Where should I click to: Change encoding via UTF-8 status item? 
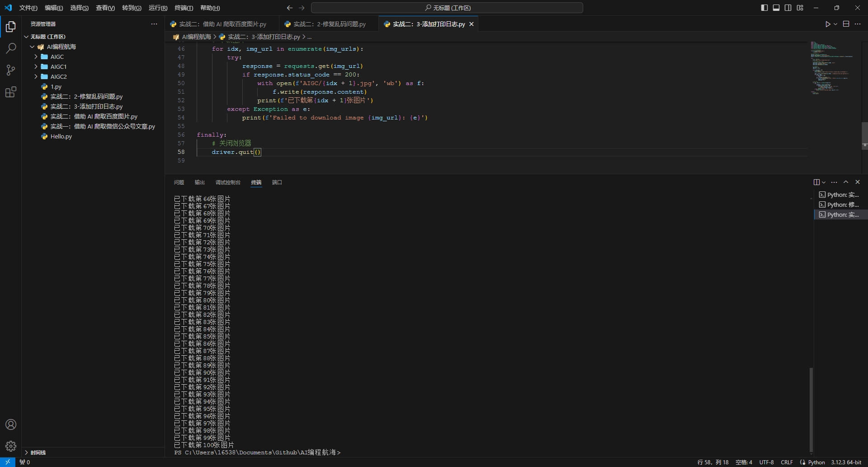tap(766, 462)
